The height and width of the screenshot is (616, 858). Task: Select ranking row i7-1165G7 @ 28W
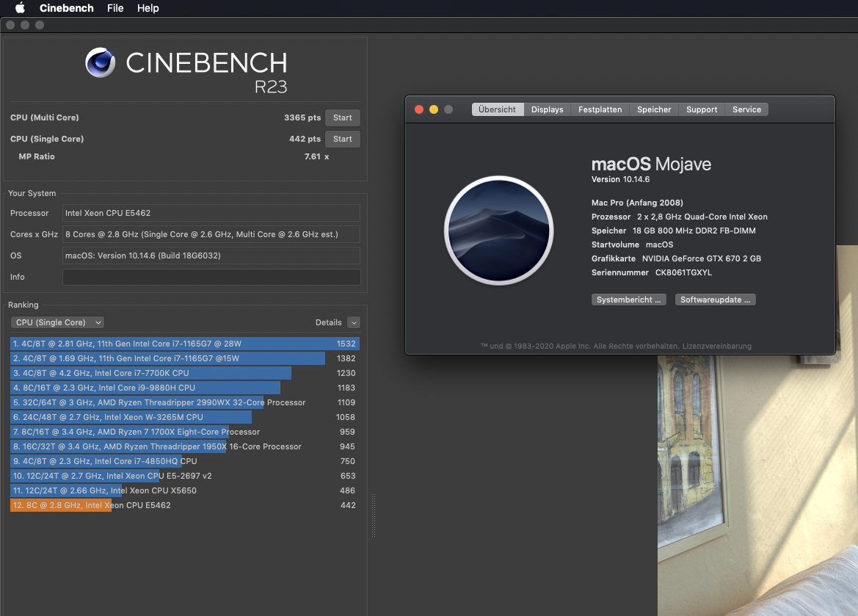click(x=184, y=344)
